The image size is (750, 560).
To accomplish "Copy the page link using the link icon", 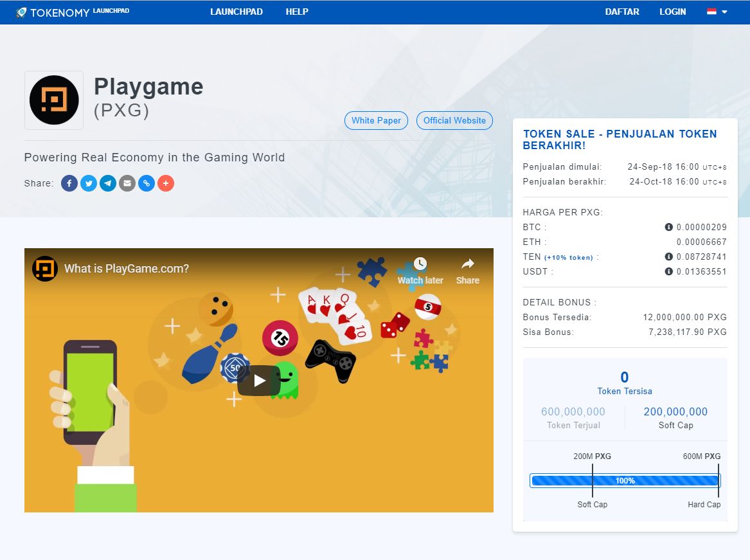I will [146, 183].
